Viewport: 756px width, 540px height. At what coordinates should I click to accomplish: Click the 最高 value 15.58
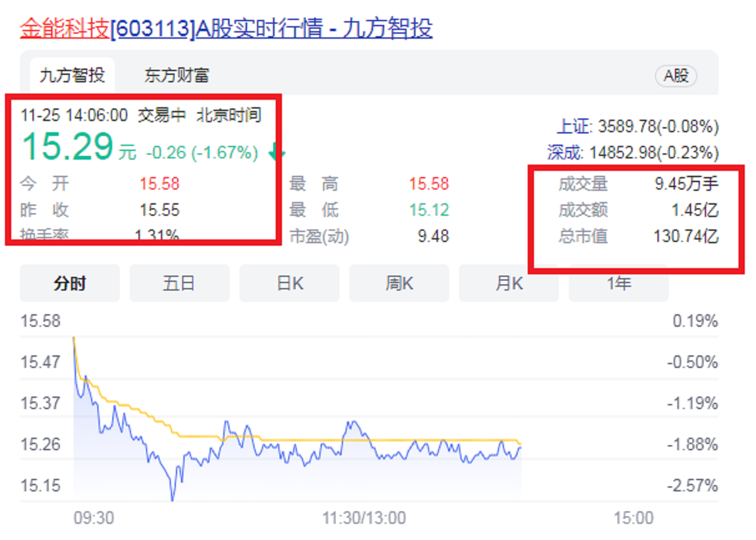[429, 184]
